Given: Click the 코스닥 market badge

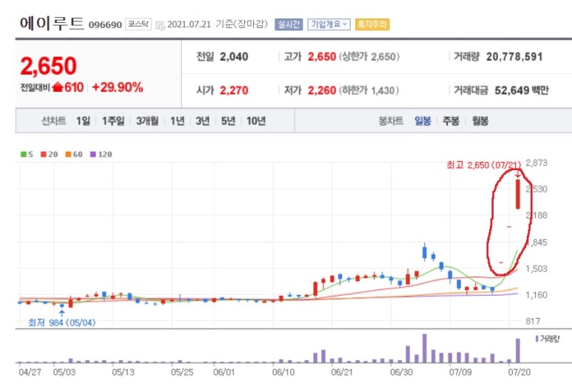Looking at the screenshot, I should (138, 24).
